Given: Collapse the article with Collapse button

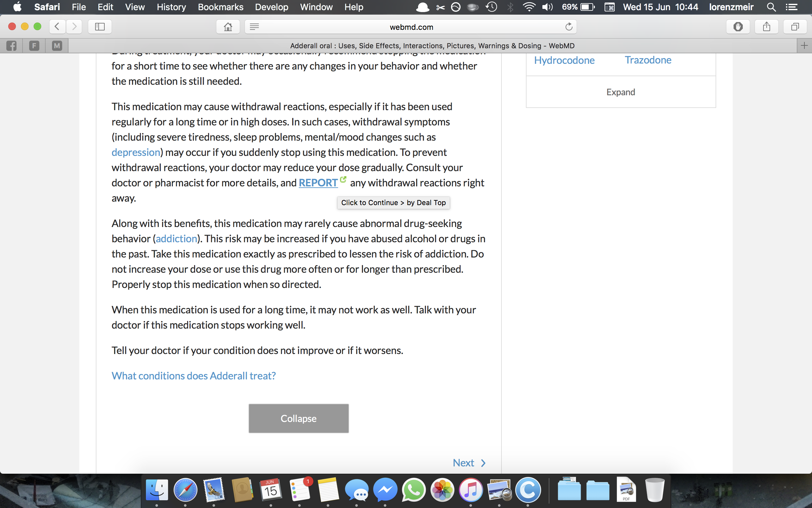Looking at the screenshot, I should (298, 418).
